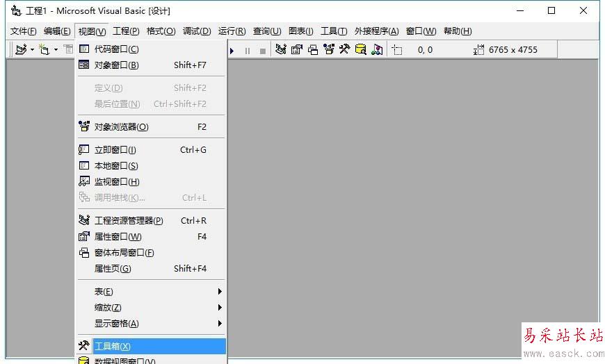The width and height of the screenshot is (605, 364).
Task: Select 代码窗口(C) in the View menu
Action: coord(151,49)
